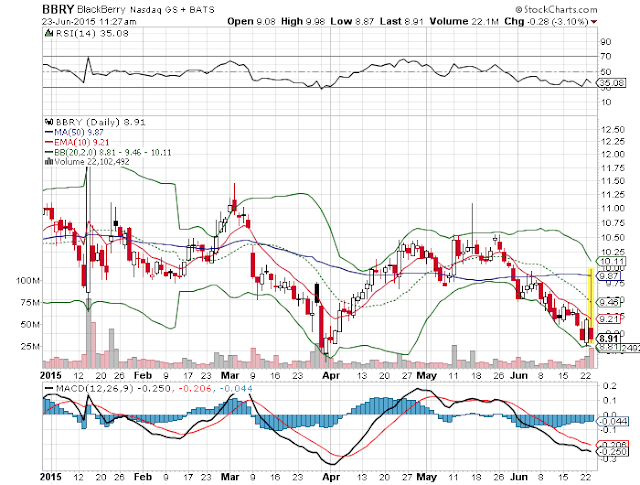This screenshot has height=485, width=640.
Task: Click the Feb label on the price chart axis
Action: (143, 375)
